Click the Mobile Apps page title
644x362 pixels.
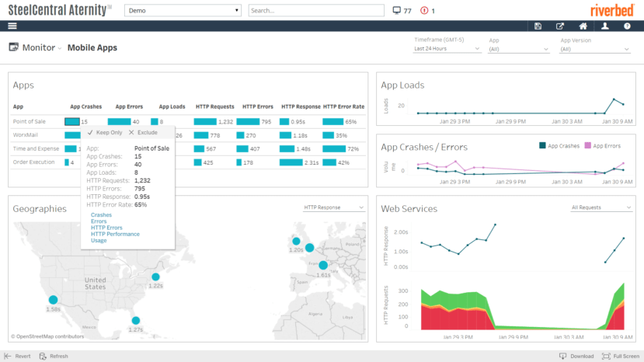pyautogui.click(x=92, y=47)
